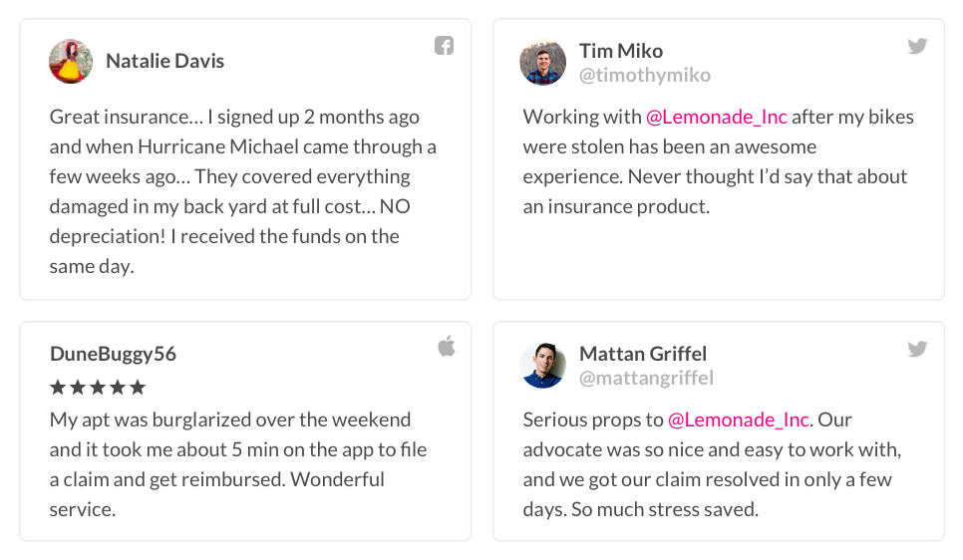Select the Natalie Davis name heading
Image resolution: width=963 pixels, height=560 pixels.
[x=165, y=61]
